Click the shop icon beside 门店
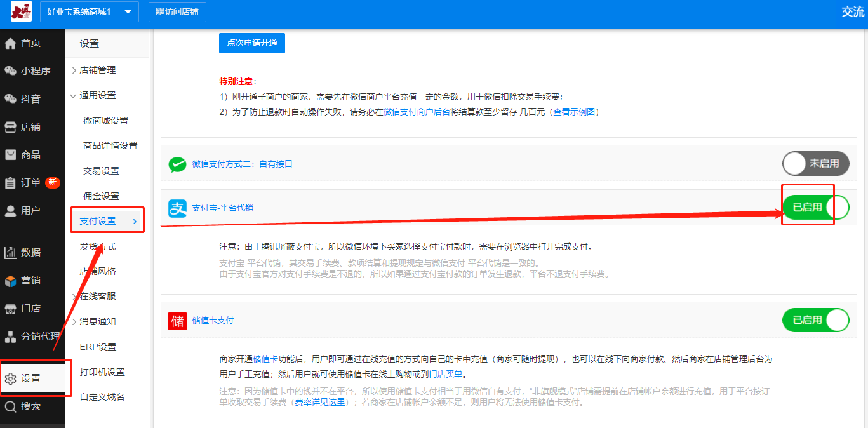868x428 pixels. point(10,309)
